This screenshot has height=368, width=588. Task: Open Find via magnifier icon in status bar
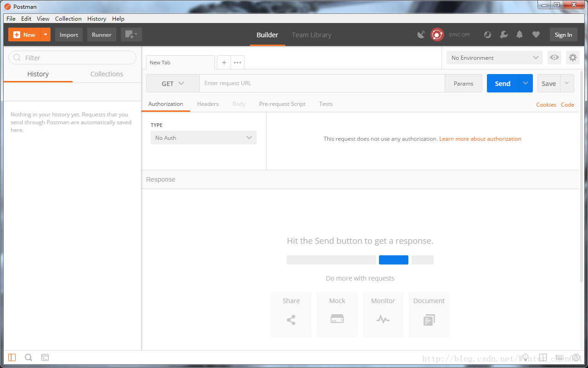tap(28, 357)
